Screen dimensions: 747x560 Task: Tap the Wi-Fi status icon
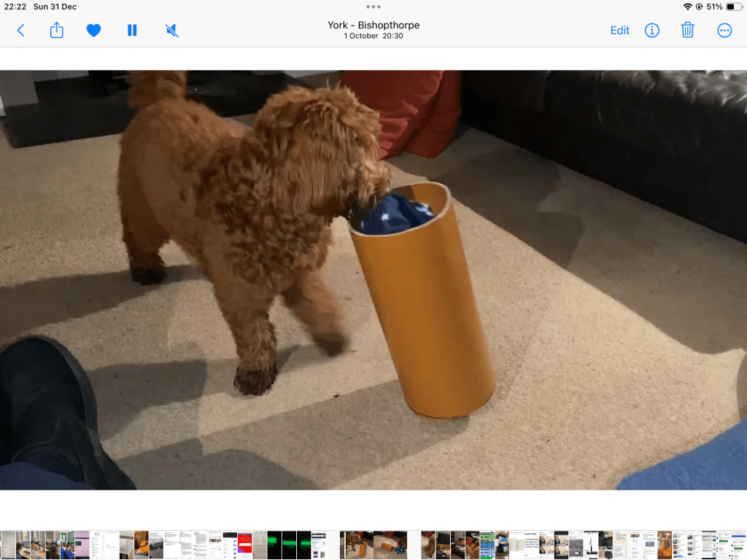coord(687,7)
